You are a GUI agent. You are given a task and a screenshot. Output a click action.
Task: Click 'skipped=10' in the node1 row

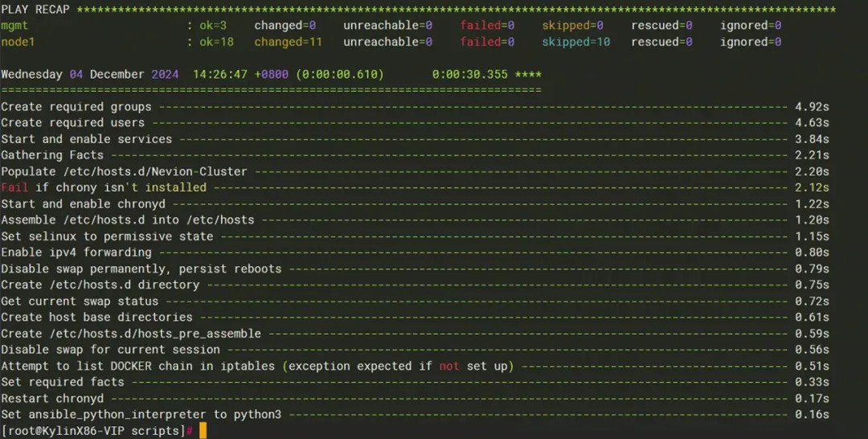tap(575, 42)
